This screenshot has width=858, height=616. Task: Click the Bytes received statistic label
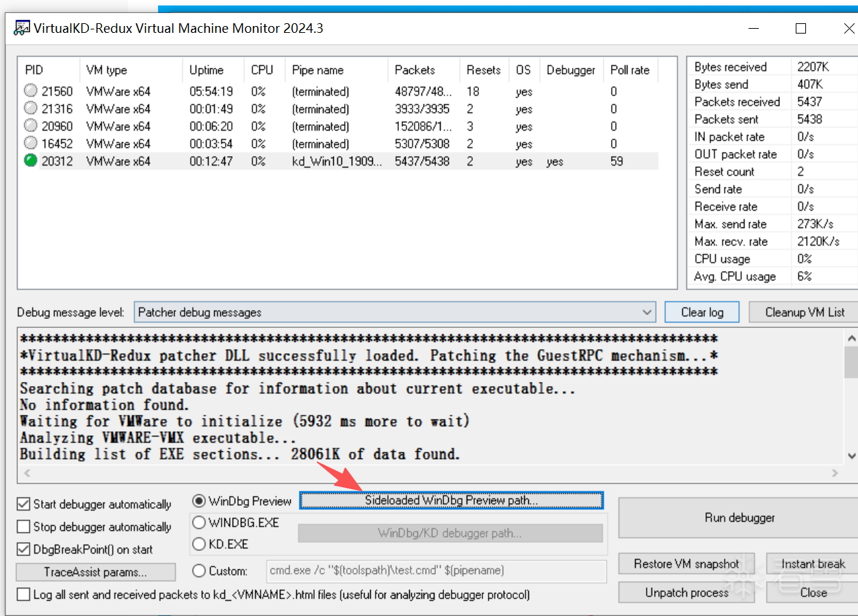[x=731, y=66]
